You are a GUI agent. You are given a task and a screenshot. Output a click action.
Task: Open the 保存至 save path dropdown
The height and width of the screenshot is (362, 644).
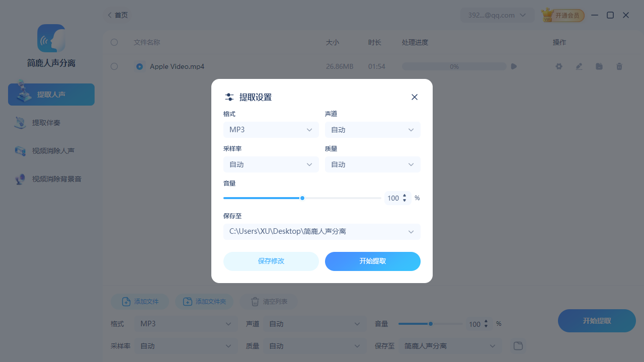[321, 232]
